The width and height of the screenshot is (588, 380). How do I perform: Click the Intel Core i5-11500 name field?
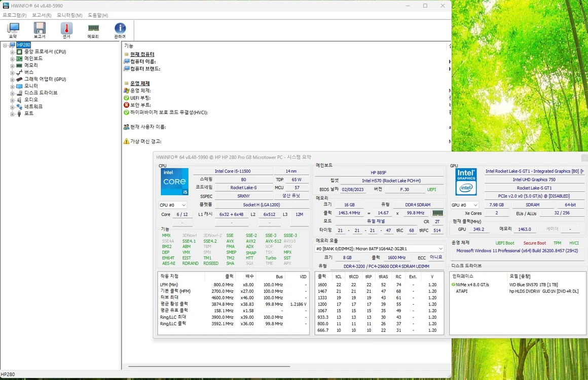[233, 171]
